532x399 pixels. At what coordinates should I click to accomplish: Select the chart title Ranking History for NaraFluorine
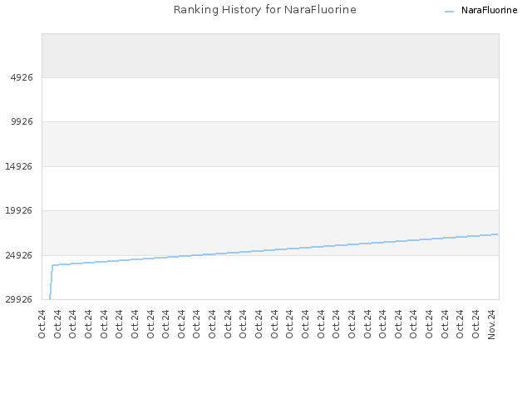pos(265,10)
